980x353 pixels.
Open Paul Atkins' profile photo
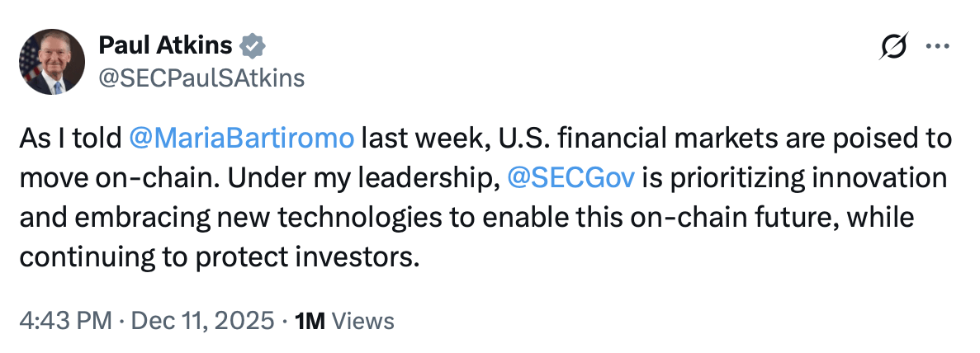[51, 62]
